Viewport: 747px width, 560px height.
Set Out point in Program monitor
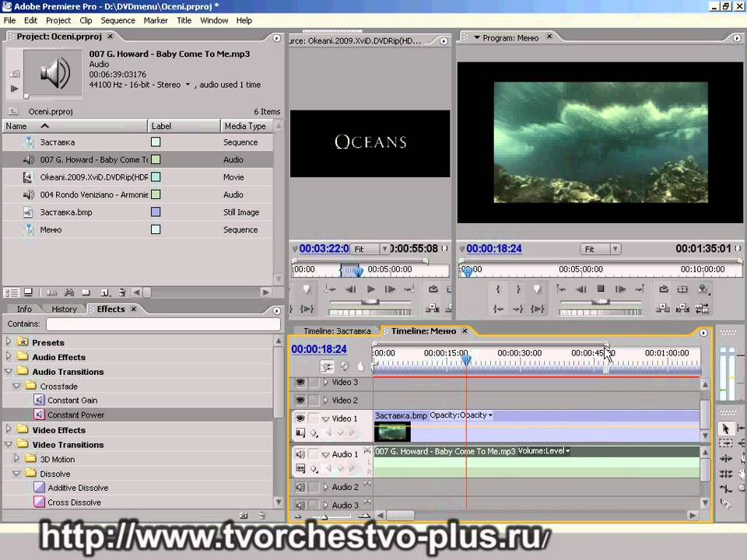[518, 289]
